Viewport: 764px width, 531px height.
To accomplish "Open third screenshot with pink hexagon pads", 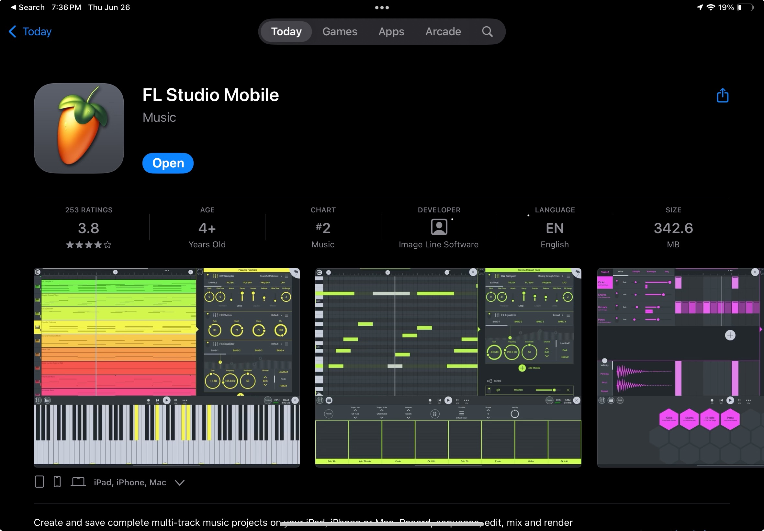I will pyautogui.click(x=680, y=367).
